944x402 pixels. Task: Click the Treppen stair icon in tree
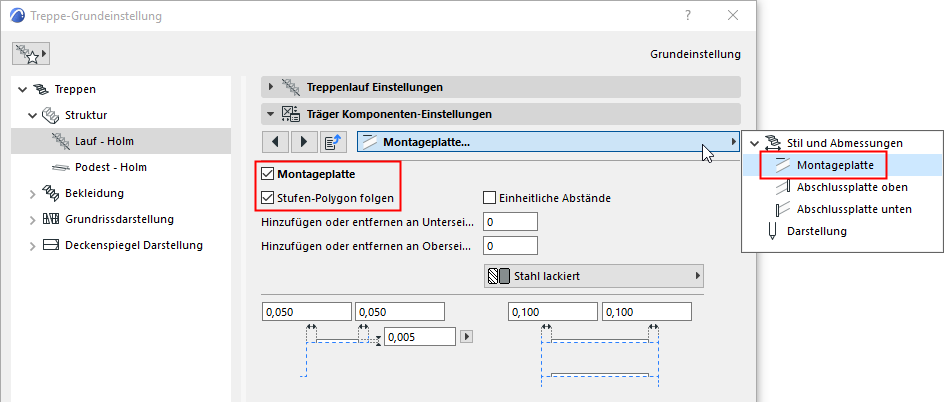[42, 90]
